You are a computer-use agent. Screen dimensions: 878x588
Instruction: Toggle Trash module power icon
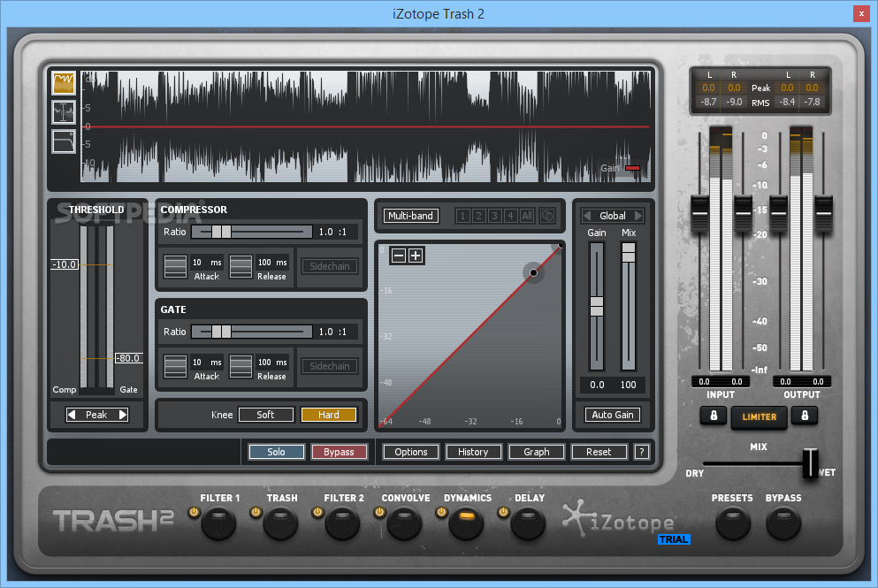[x=256, y=512]
